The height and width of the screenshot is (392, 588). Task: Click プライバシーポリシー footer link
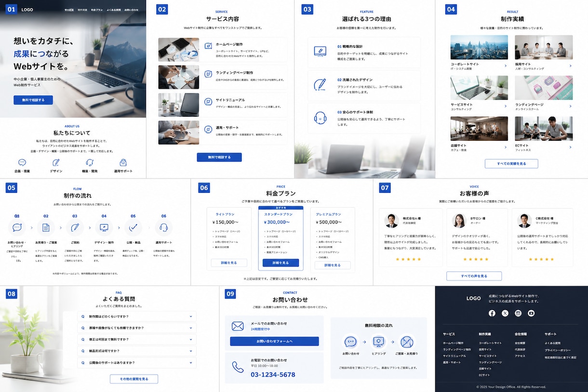pyautogui.click(x=558, y=350)
